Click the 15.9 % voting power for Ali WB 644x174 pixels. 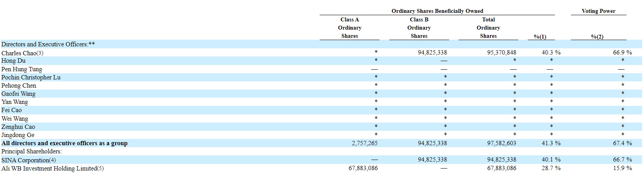622,168
